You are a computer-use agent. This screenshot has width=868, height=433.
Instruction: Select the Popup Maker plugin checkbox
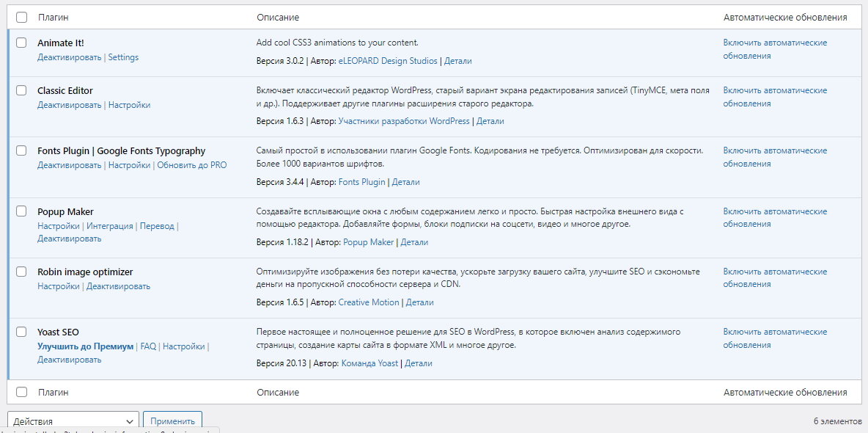coord(21,211)
